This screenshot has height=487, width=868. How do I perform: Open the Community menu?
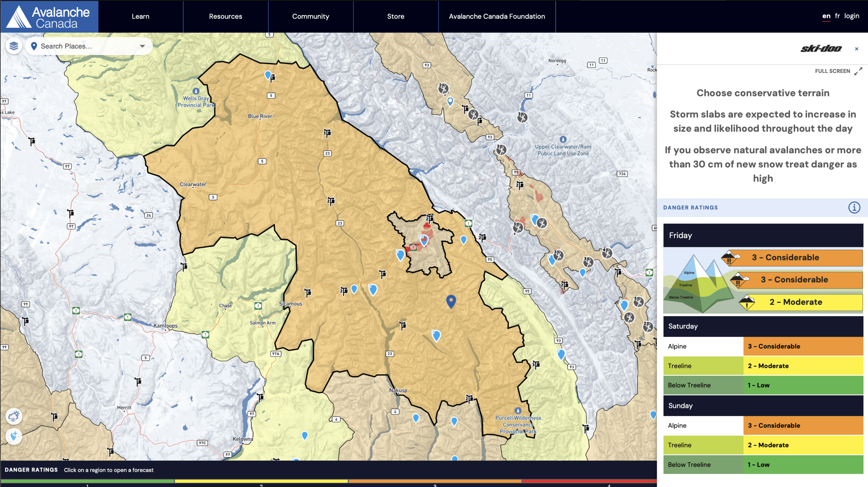311,16
